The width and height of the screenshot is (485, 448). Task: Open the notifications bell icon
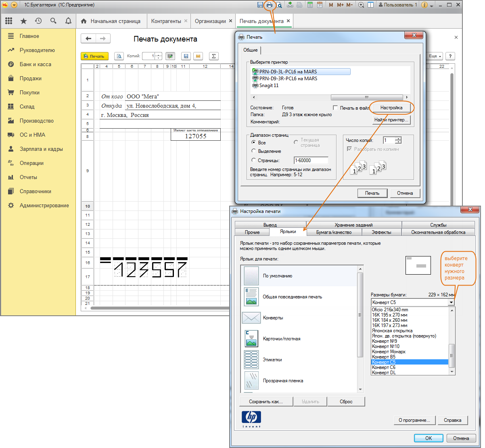68,21
